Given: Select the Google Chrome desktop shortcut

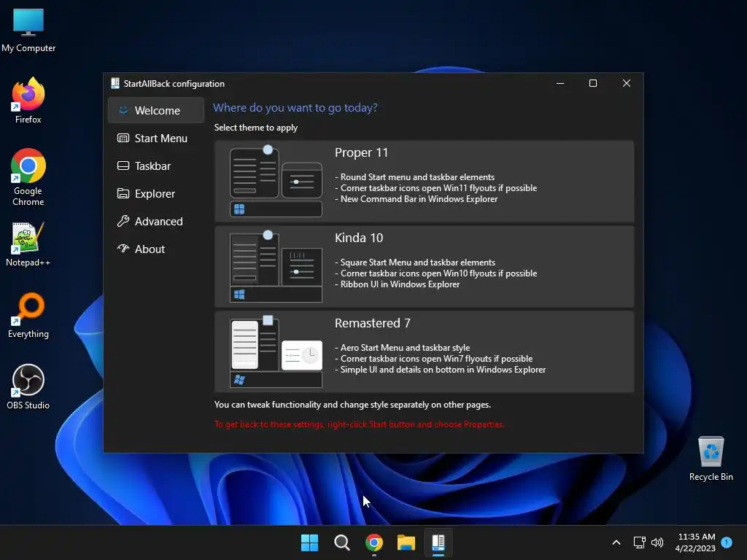Looking at the screenshot, I should click(x=28, y=177).
